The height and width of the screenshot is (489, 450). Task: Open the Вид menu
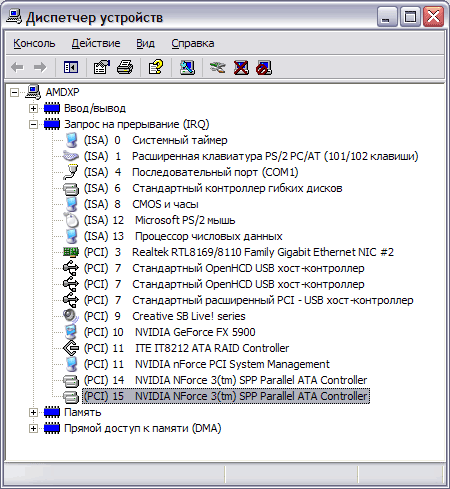coord(145,43)
